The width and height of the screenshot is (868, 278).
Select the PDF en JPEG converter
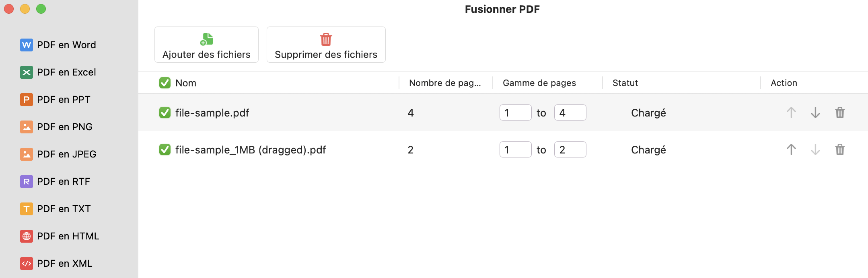coord(66,154)
